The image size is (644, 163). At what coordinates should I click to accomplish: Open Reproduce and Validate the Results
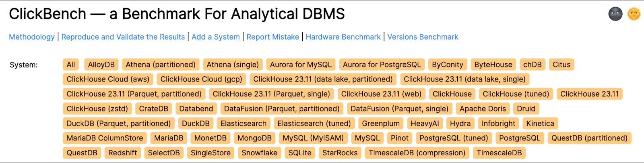tap(123, 37)
